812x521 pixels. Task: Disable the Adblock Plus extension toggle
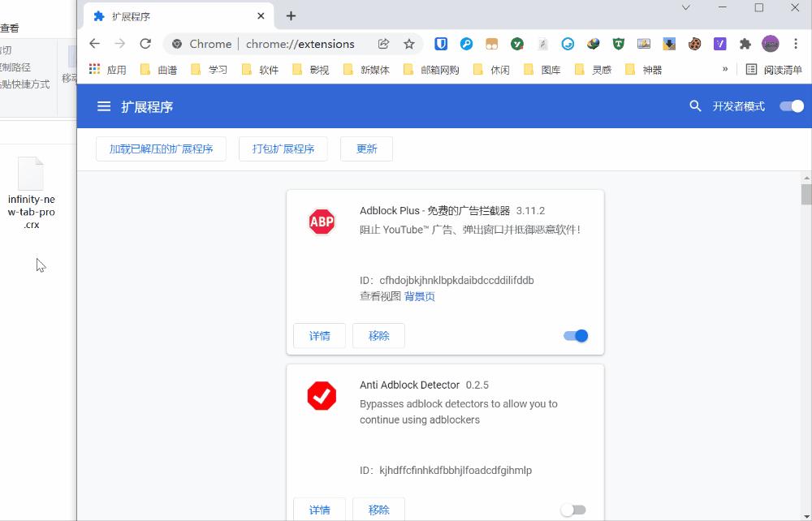click(x=574, y=335)
